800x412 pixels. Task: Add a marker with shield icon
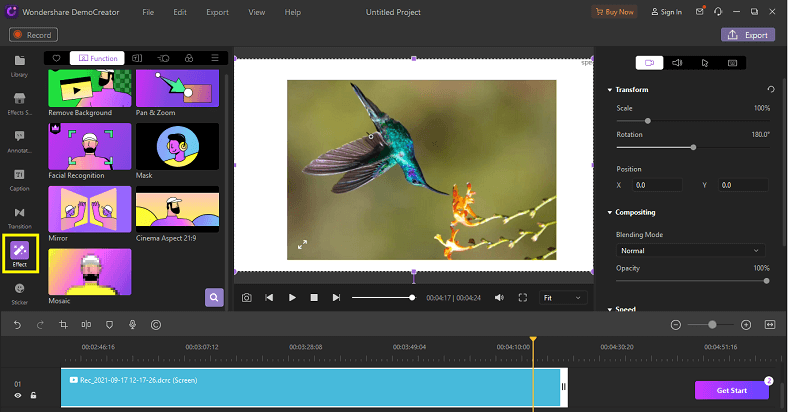pyautogui.click(x=109, y=325)
